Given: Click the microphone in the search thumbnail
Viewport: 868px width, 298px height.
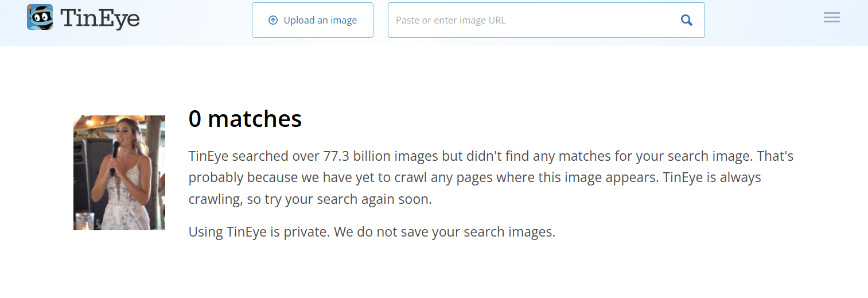Looking at the screenshot, I should tap(115, 152).
